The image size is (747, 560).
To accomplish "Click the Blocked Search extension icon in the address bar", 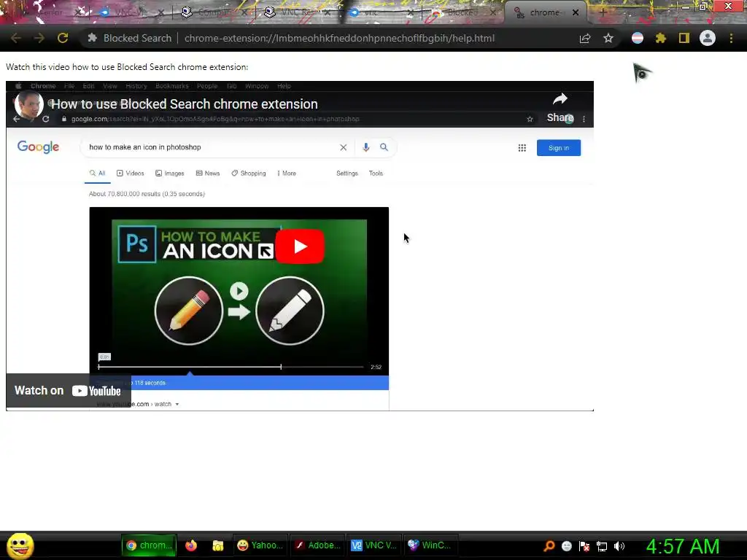I will pyautogui.click(x=93, y=38).
